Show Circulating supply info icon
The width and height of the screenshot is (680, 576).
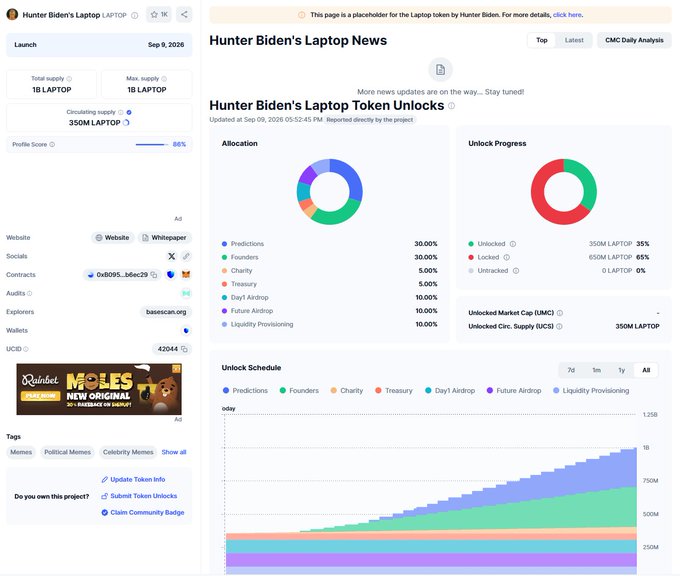coord(121,112)
